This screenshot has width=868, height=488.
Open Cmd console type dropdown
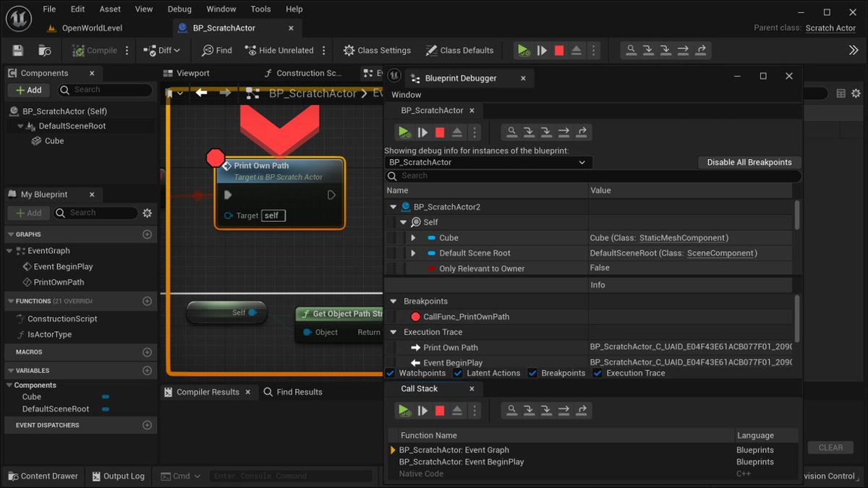pyautogui.click(x=179, y=476)
